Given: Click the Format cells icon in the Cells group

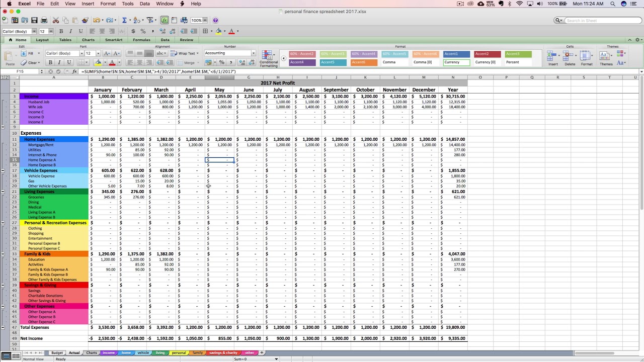Looking at the screenshot, I should pos(586,55).
